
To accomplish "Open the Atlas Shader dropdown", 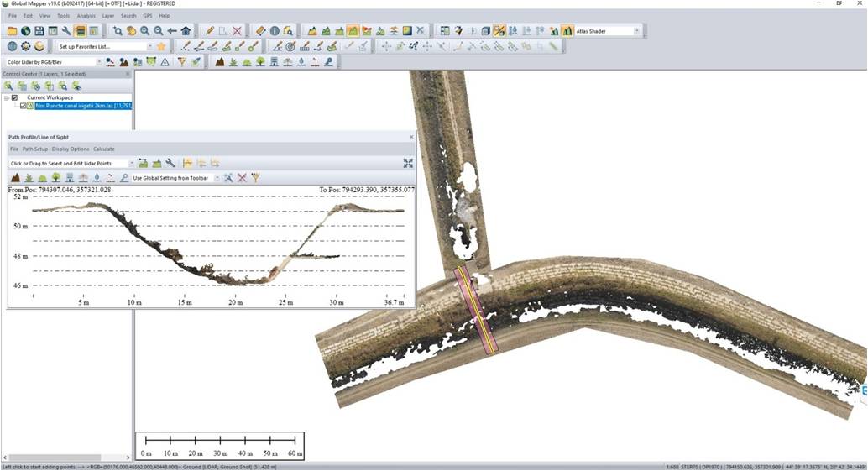I will [x=636, y=31].
